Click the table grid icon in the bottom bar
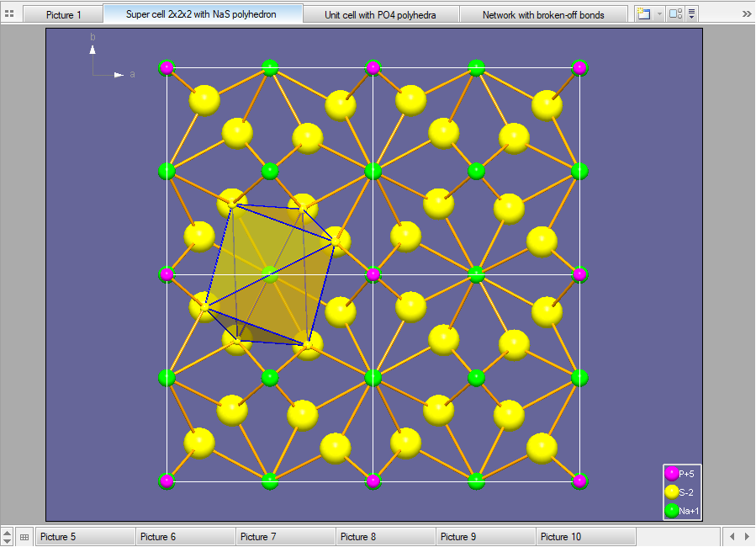756x547 pixels. coord(24,536)
